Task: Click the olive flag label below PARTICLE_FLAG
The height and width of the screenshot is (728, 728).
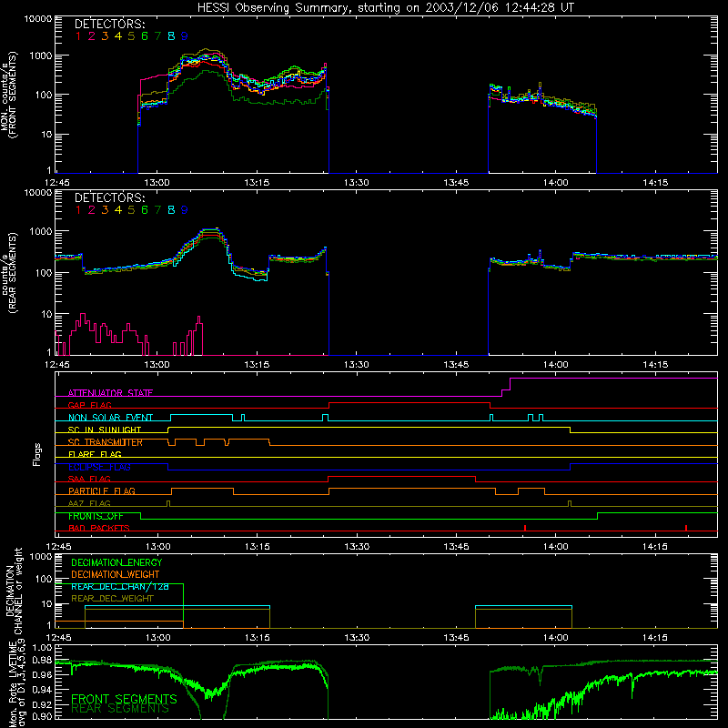Action: click(89, 503)
